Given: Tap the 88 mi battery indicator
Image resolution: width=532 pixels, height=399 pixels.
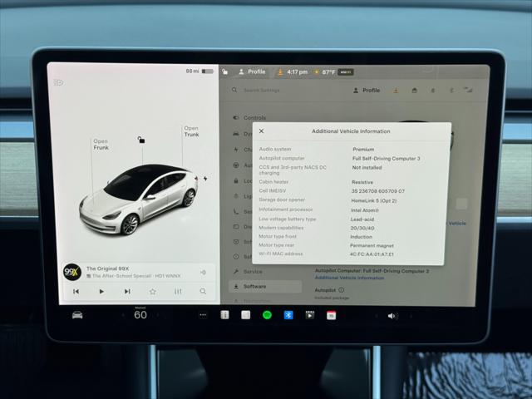Looking at the screenshot, I should (199, 71).
